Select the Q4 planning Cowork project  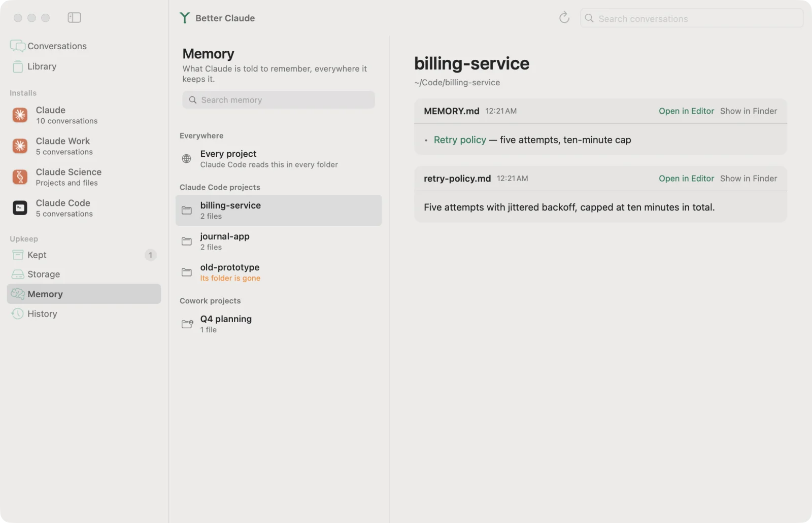279,324
